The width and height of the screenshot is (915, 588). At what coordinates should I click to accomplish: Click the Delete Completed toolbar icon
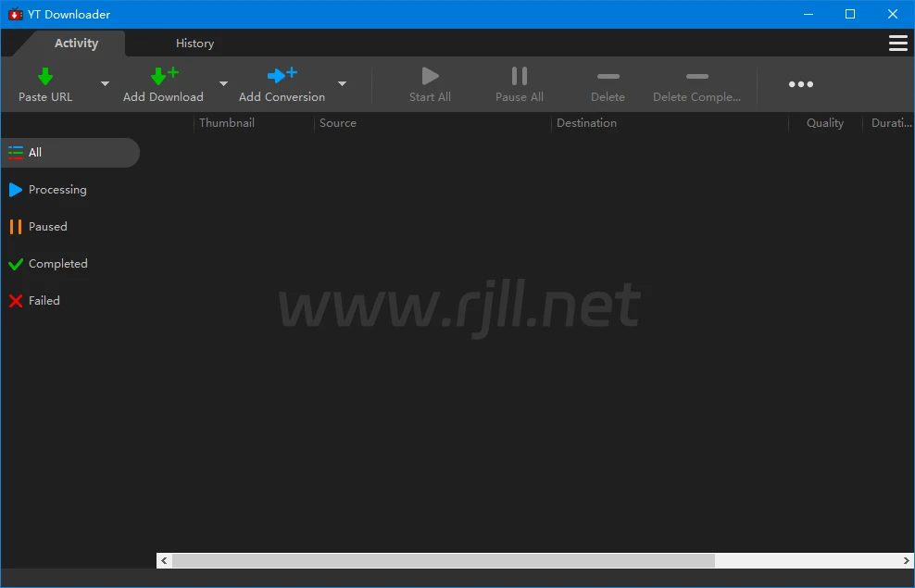click(696, 77)
